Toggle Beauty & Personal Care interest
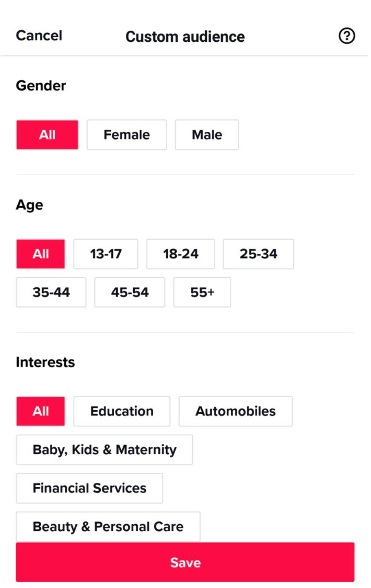Image resolution: width=371 pixels, height=588 pixels. point(108,526)
